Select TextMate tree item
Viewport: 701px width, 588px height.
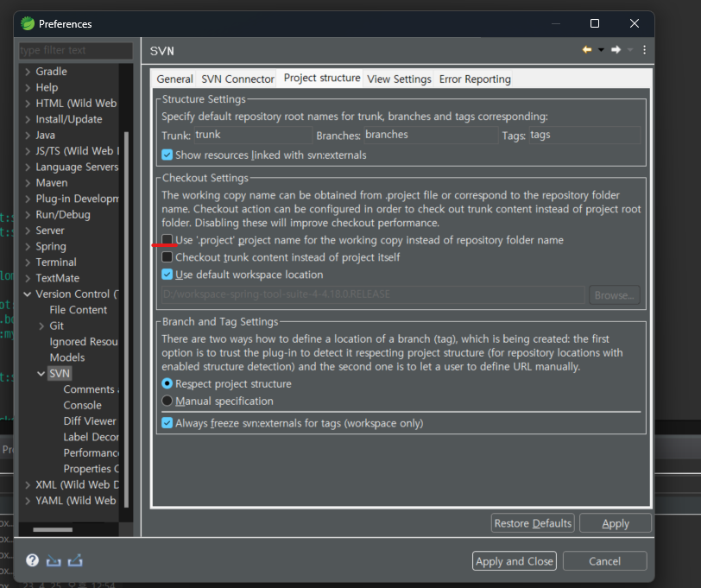click(57, 278)
